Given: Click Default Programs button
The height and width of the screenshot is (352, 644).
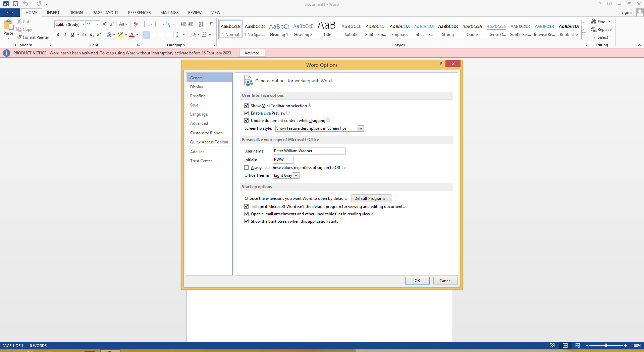Looking at the screenshot, I should [371, 199].
